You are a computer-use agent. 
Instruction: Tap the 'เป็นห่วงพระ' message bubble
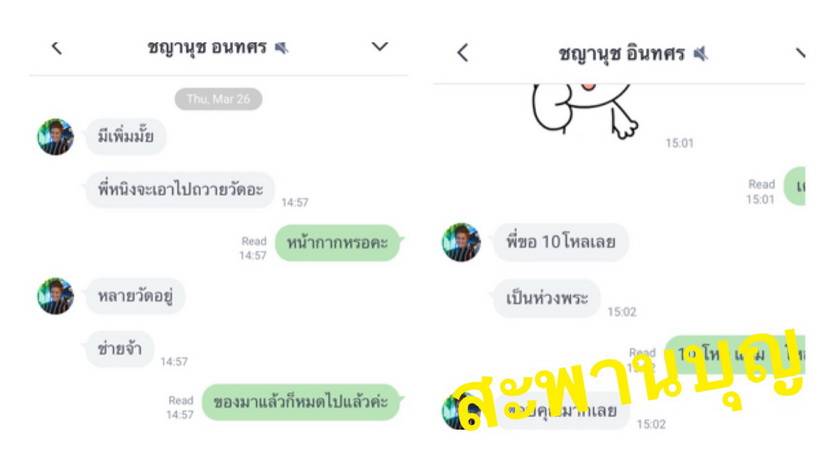coord(547,298)
